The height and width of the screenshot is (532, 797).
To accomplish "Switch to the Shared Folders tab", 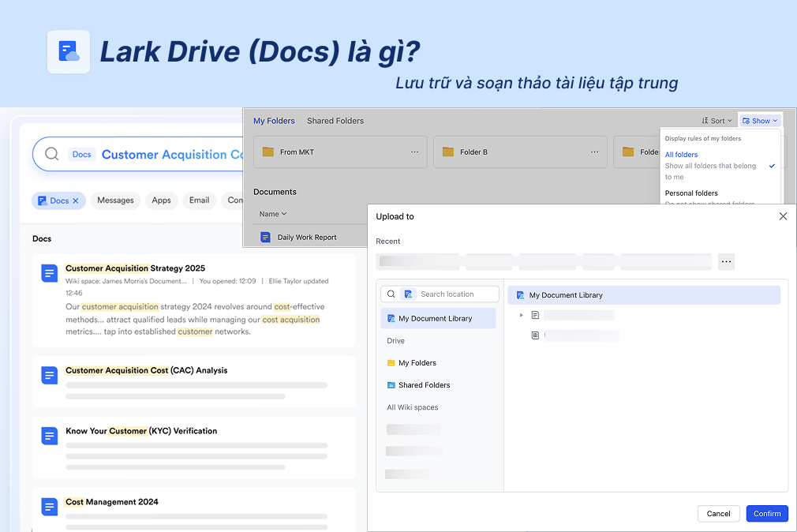I will tap(335, 120).
